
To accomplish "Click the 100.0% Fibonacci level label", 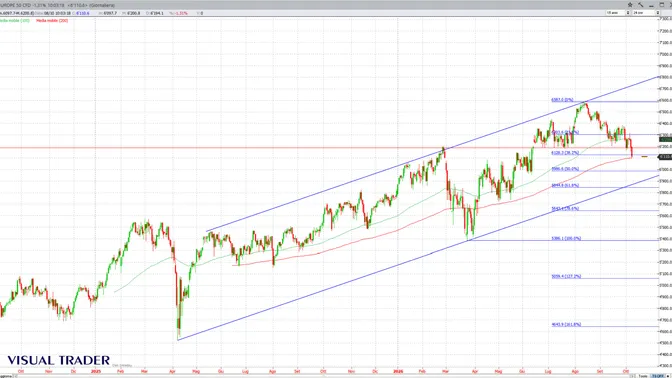I will click(x=566, y=238).
